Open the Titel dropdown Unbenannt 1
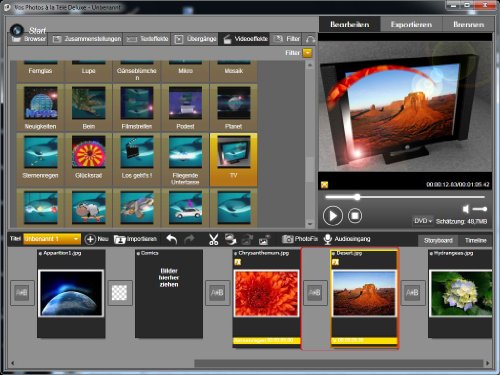Image resolution: width=500 pixels, height=375 pixels. (52, 239)
